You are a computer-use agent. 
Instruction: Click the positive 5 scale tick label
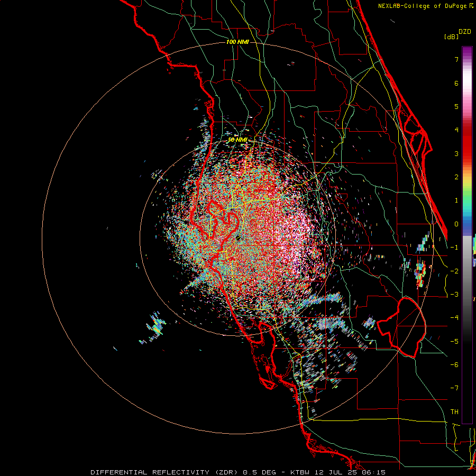click(456, 106)
